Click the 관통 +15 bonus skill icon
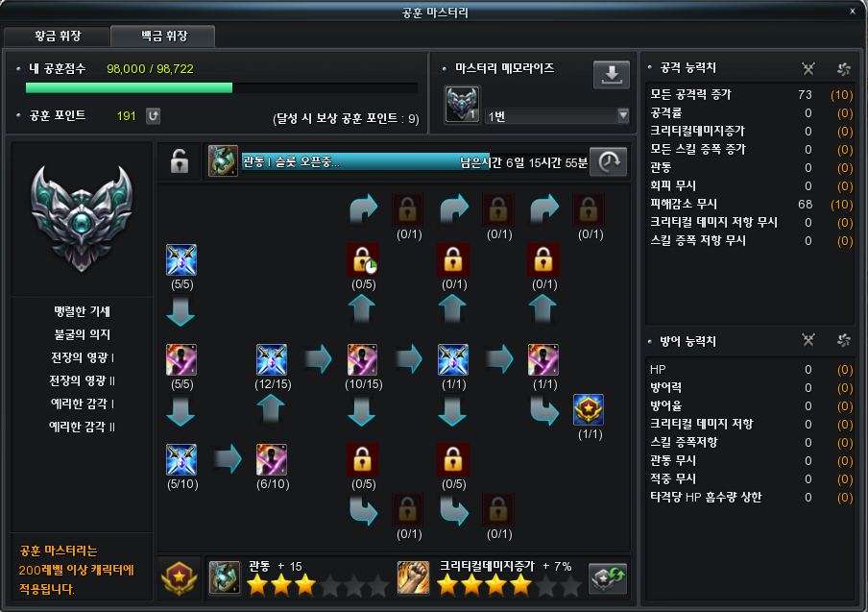The height and width of the screenshot is (612, 868). 224,577
